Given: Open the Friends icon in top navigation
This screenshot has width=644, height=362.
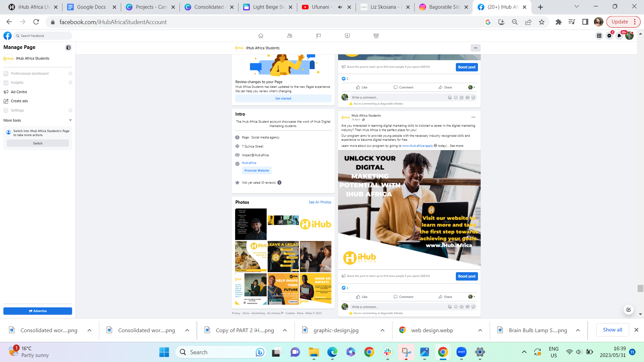Looking at the screenshot, I should [290, 36].
